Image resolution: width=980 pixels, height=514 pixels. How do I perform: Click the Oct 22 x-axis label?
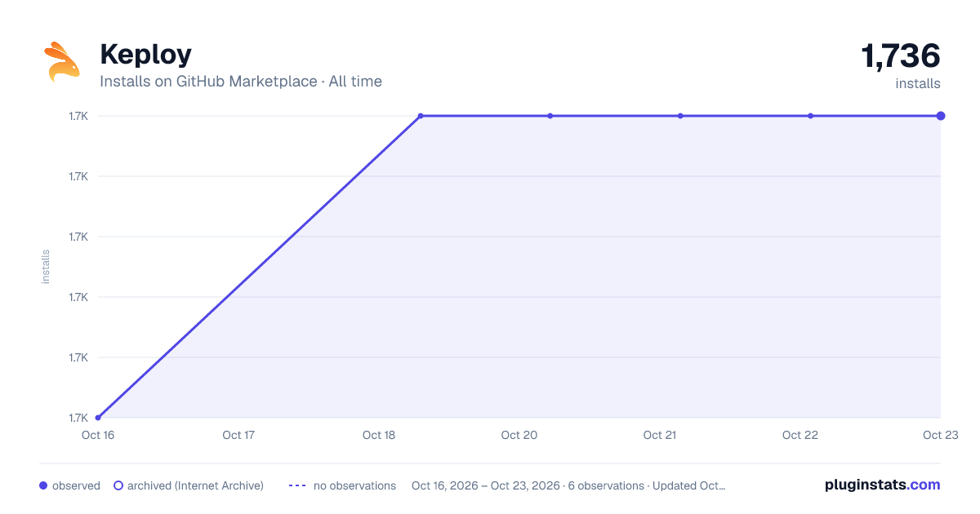[800, 435]
